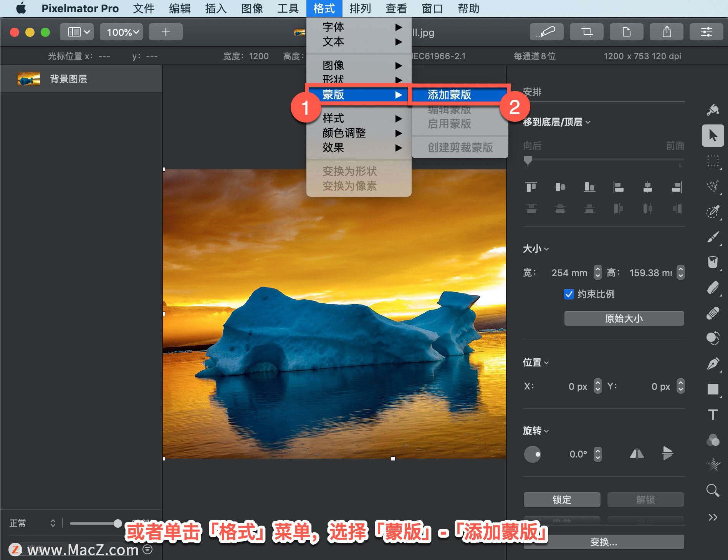The width and height of the screenshot is (728, 560).
Task: Click the 原始大小 button
Action: coord(624,318)
